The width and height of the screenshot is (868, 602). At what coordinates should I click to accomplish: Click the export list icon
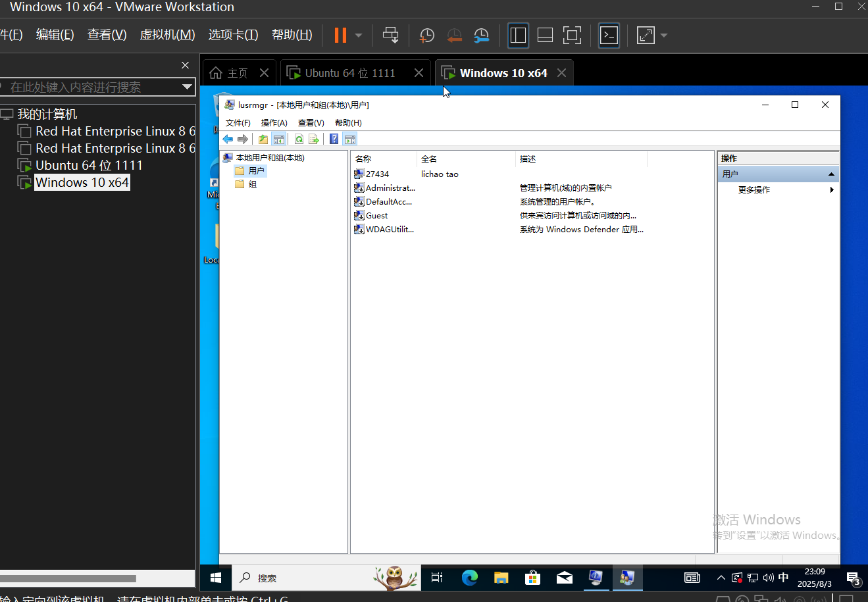click(x=314, y=139)
